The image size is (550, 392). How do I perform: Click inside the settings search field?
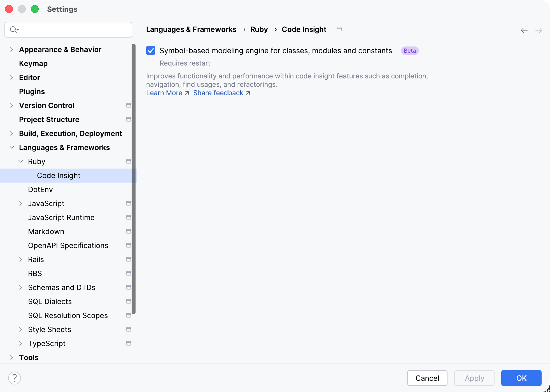pos(68,29)
